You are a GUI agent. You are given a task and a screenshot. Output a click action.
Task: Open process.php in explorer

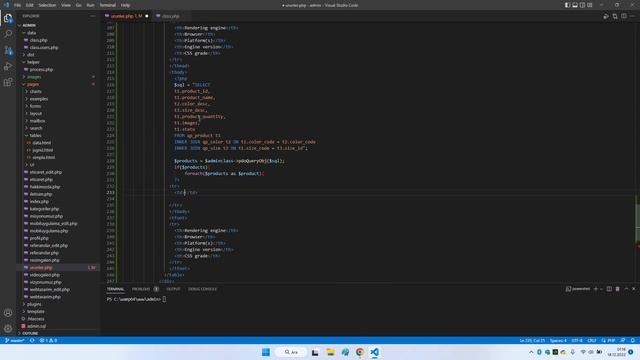click(41, 69)
